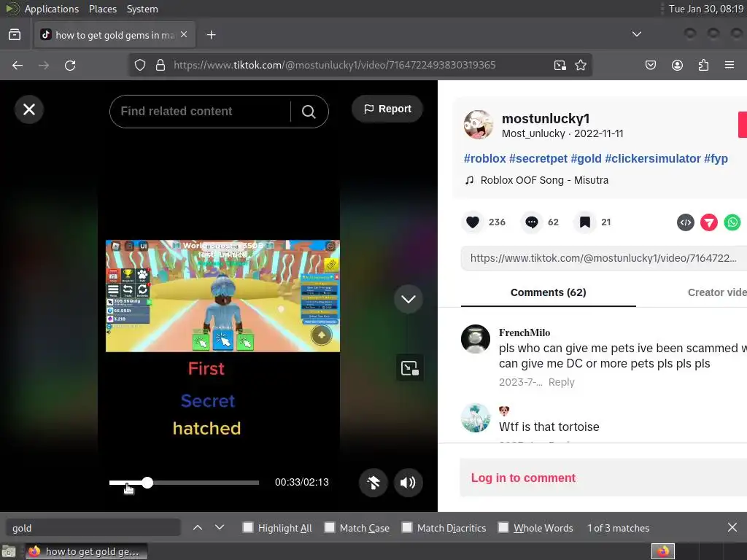Viewport: 747px width, 560px height.
Task: Click Log in to comment
Action: (523, 478)
